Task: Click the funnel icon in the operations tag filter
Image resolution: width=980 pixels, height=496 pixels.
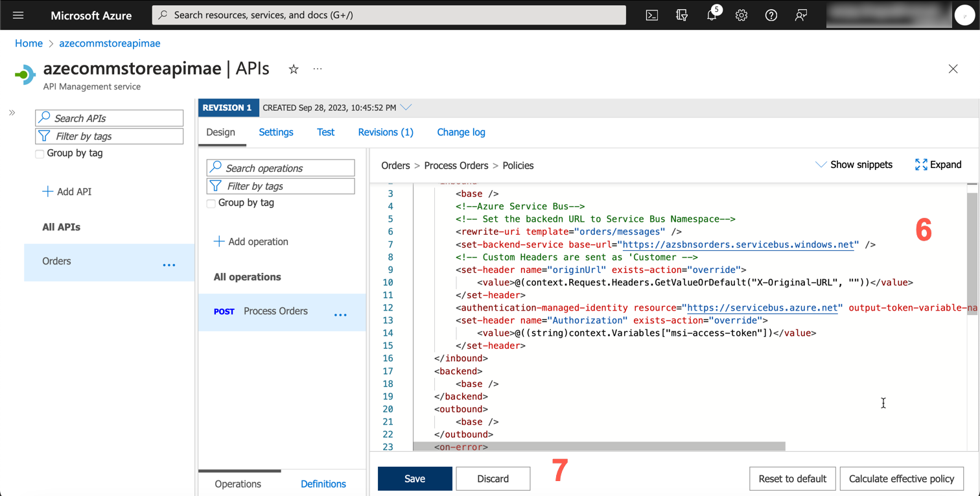Action: [215, 185]
